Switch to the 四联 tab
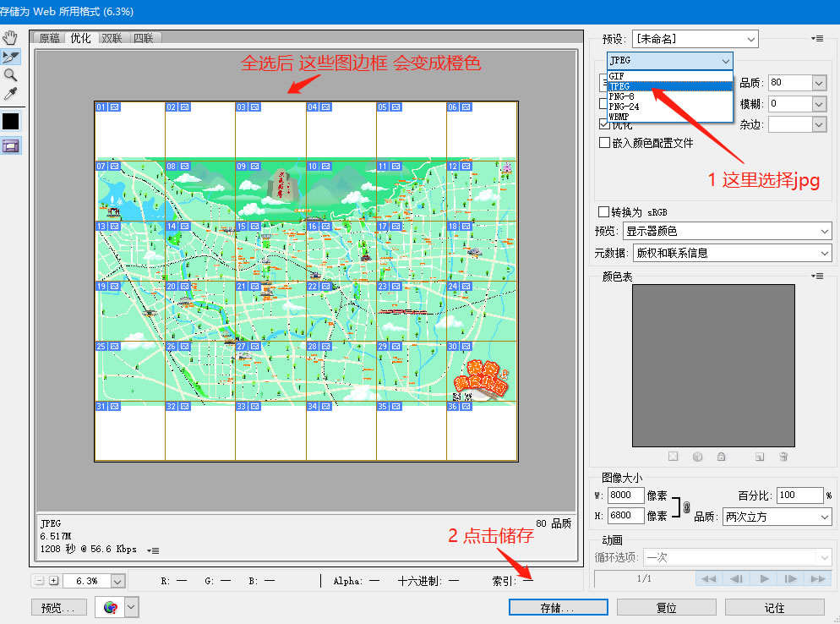The image size is (840, 624). [144, 38]
